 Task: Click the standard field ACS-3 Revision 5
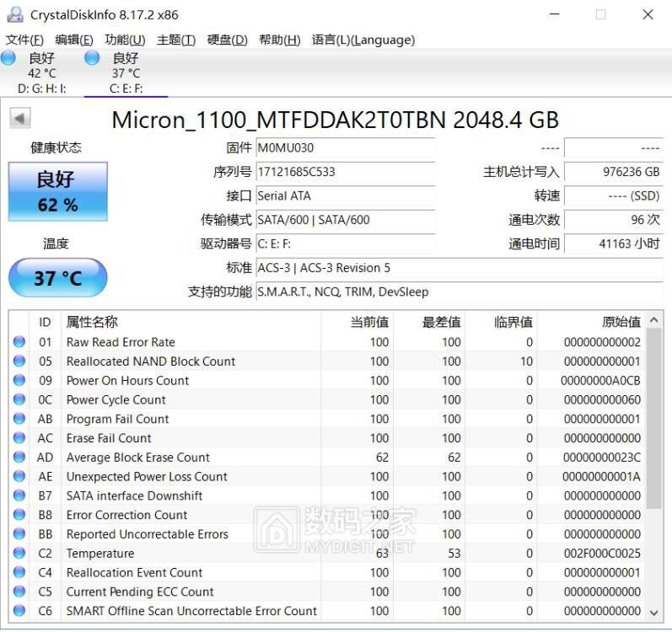coord(460,268)
